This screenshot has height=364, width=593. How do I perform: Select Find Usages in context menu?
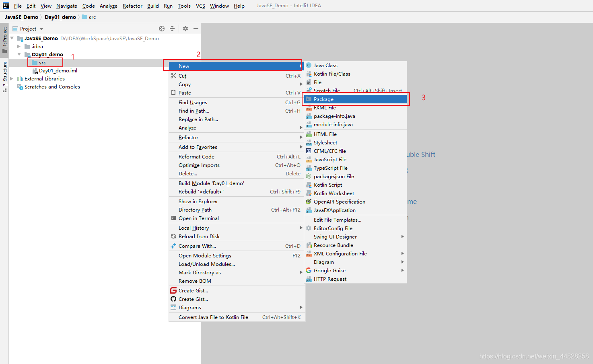coord(237,102)
